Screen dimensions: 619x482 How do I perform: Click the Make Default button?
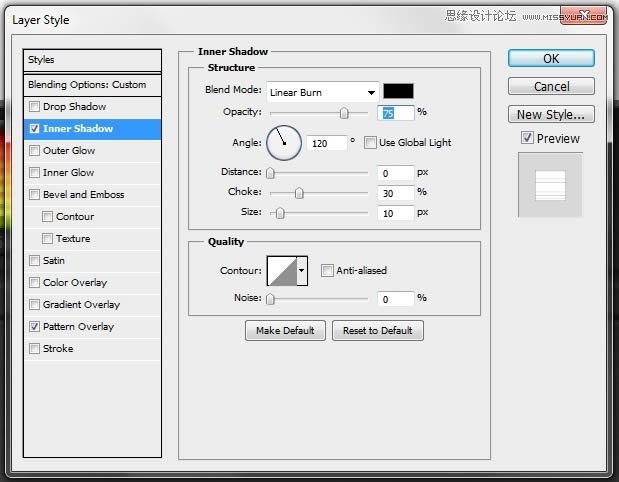click(x=285, y=330)
